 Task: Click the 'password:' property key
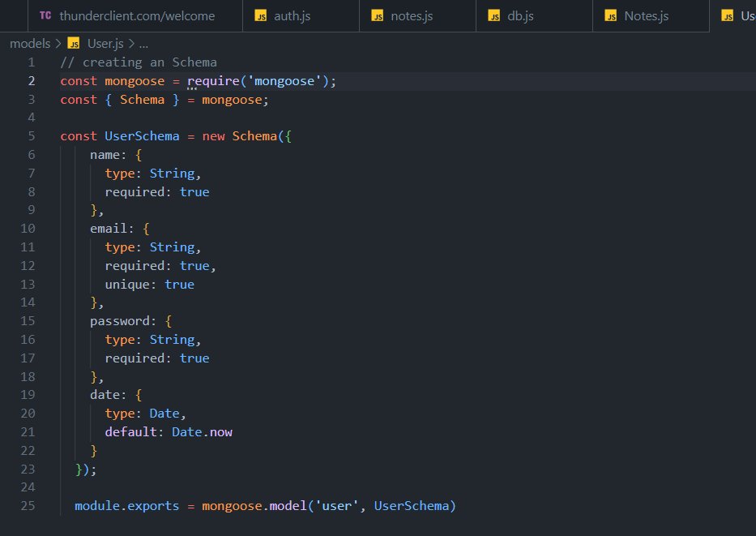point(123,321)
